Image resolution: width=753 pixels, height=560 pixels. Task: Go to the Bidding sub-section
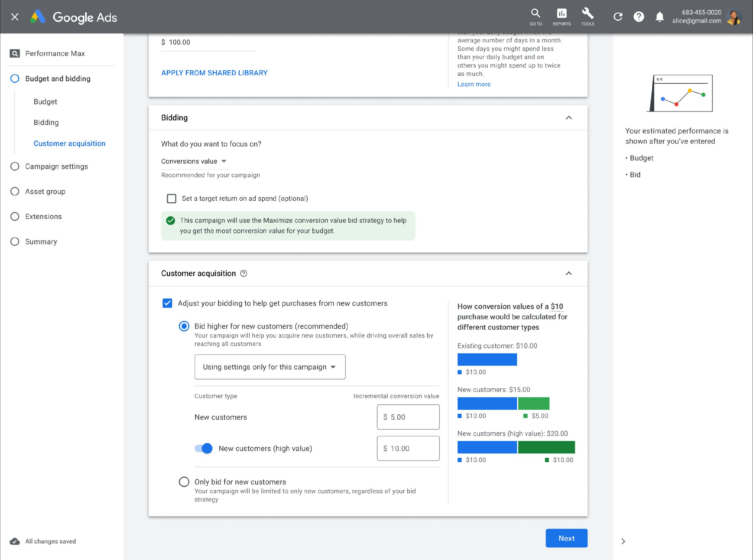point(46,122)
